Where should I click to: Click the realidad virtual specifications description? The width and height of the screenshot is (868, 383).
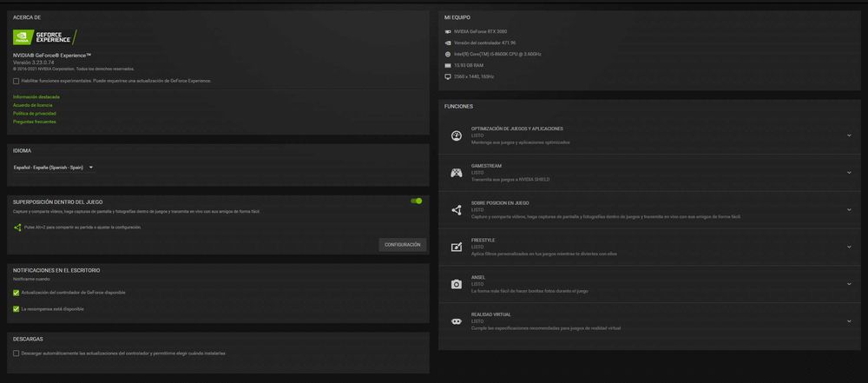click(546, 328)
